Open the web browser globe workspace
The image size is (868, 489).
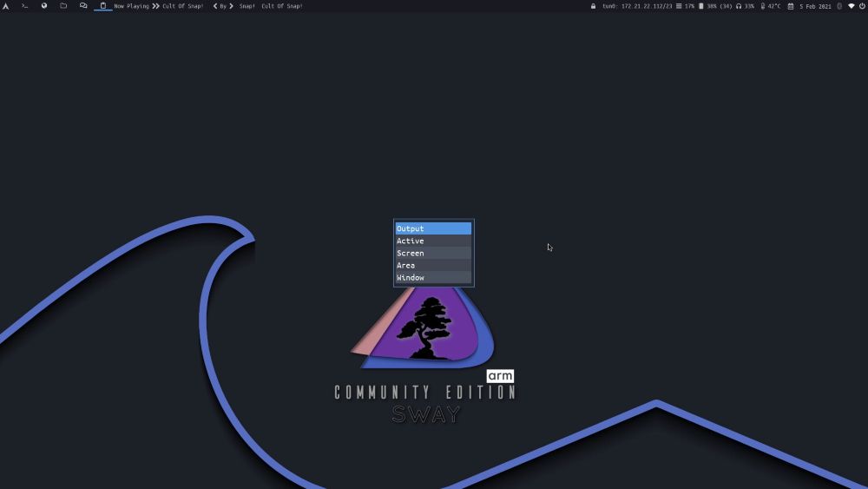click(44, 6)
